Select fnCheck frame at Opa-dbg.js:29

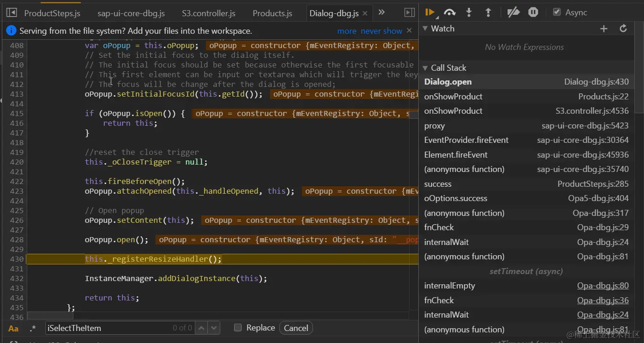(526, 227)
